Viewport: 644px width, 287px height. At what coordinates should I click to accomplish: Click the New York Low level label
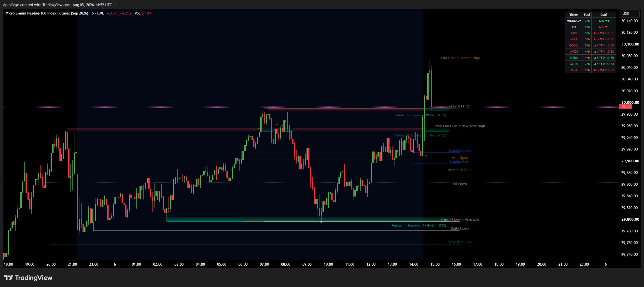pyautogui.click(x=460, y=242)
